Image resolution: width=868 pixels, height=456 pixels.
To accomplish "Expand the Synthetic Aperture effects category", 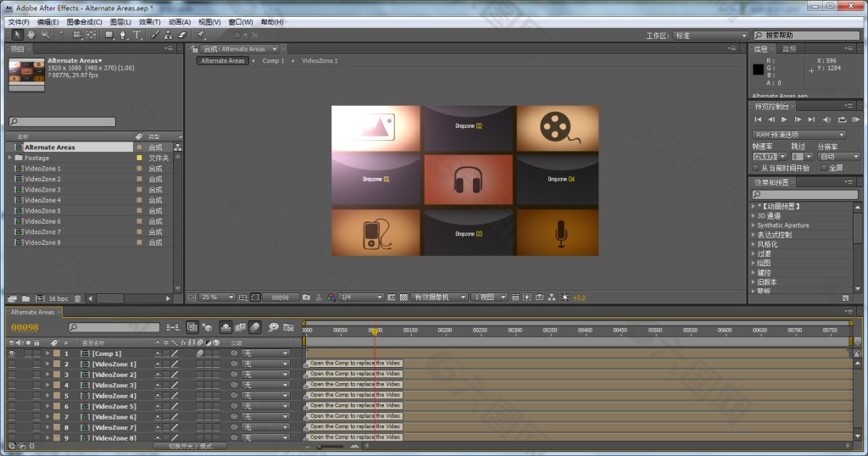I will click(754, 225).
